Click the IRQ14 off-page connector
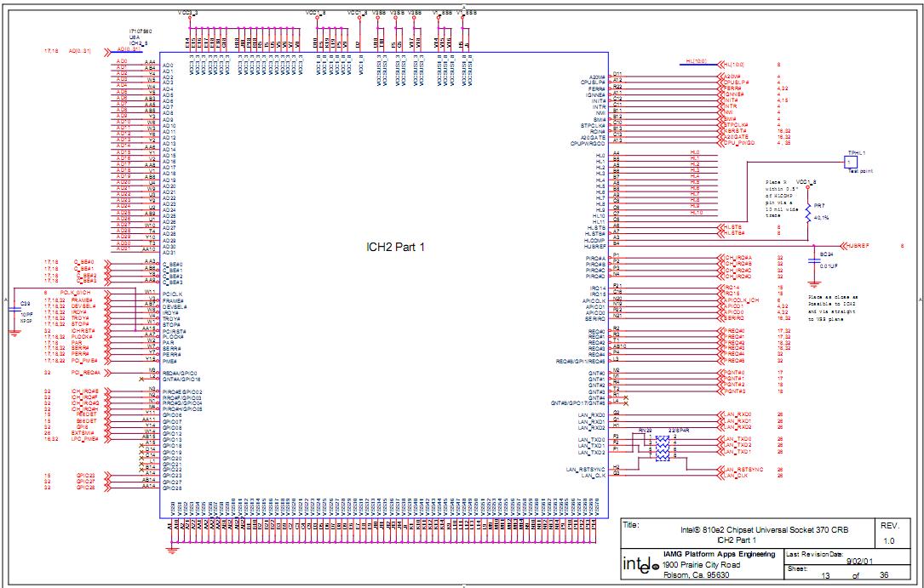Screen dimensions: 924x588 [x=728, y=288]
